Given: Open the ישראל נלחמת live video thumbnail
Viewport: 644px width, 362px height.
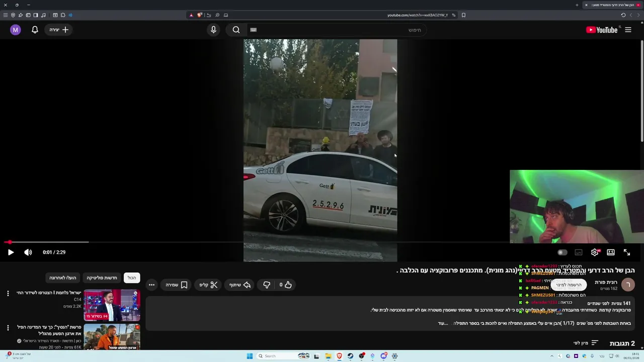Looking at the screenshot, I should point(112,305).
